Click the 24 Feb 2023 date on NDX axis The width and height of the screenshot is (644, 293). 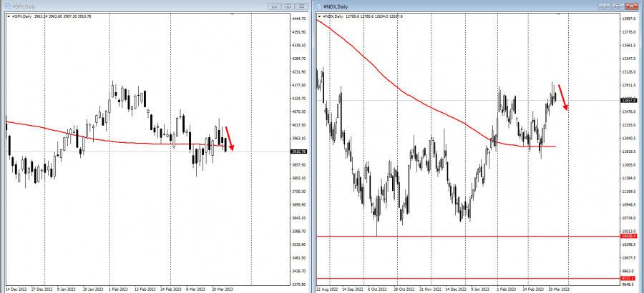click(x=533, y=289)
